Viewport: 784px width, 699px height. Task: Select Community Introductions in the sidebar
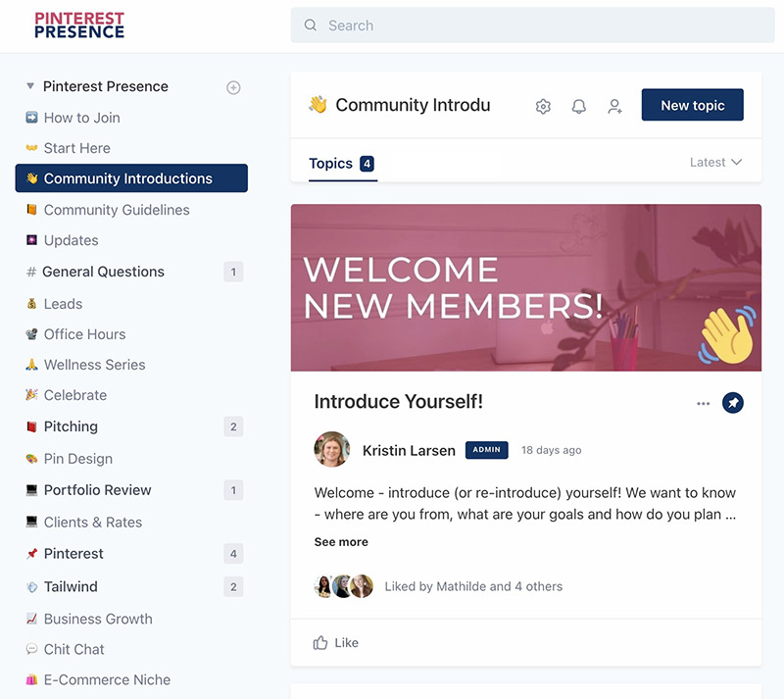point(131,178)
